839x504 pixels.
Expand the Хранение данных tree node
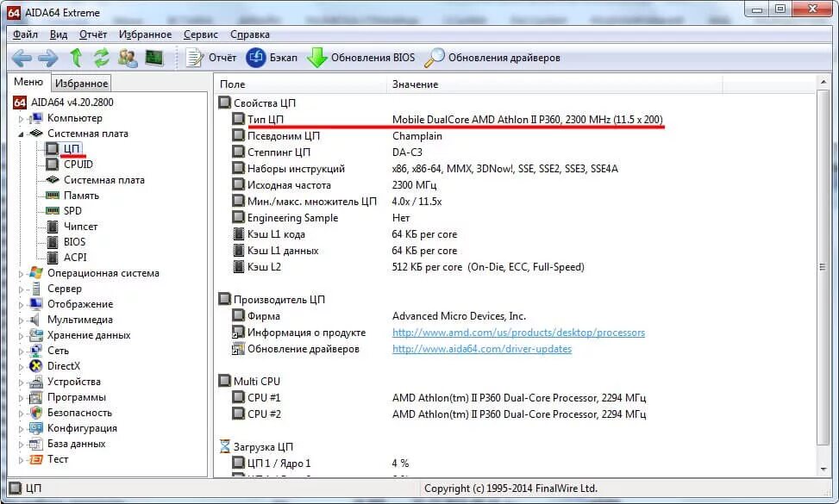click(21, 336)
